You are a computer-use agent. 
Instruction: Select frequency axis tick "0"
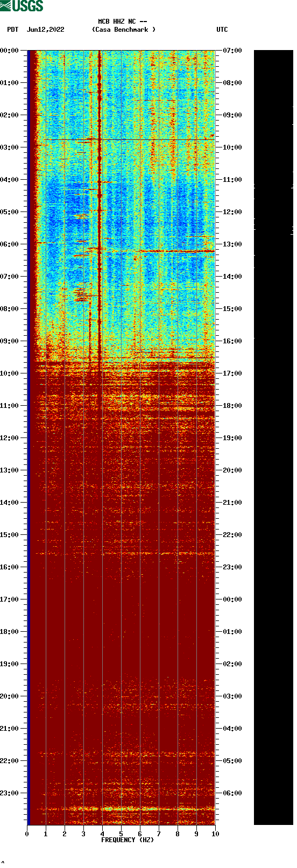(x=27, y=834)
